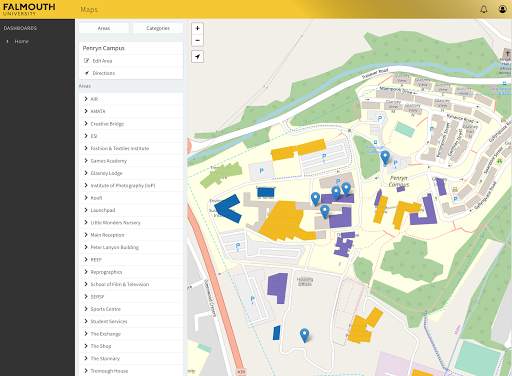Select The Shop row
The height and width of the screenshot is (376, 512).
pos(131,346)
